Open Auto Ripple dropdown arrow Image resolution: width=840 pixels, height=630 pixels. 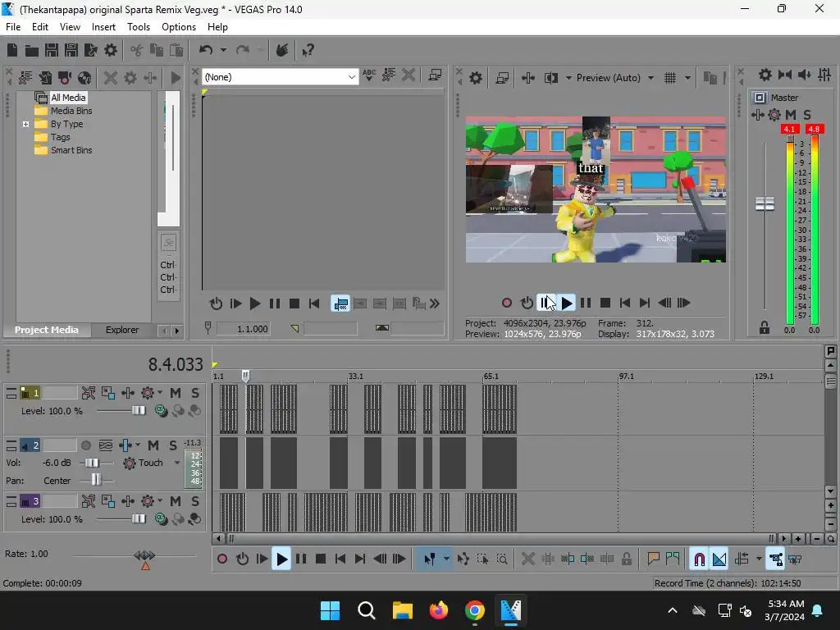[x=759, y=559]
